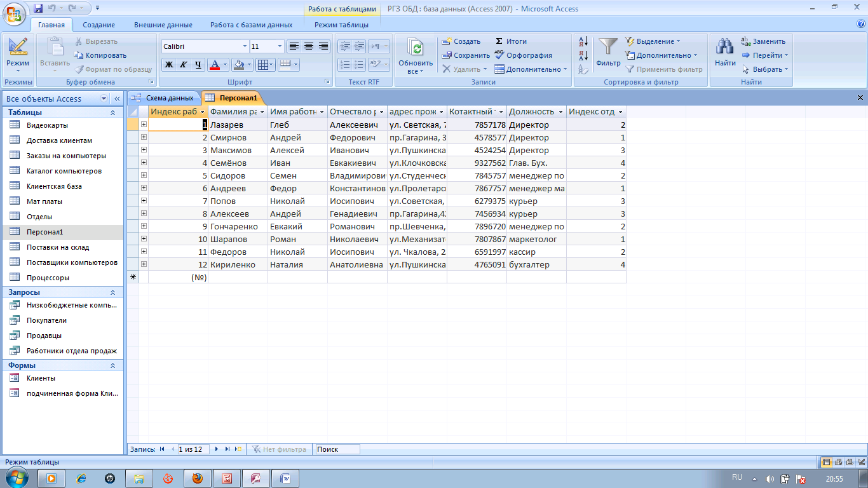This screenshot has width=868, height=488.
Task: Click Найти binoculars icon
Action: point(725,47)
